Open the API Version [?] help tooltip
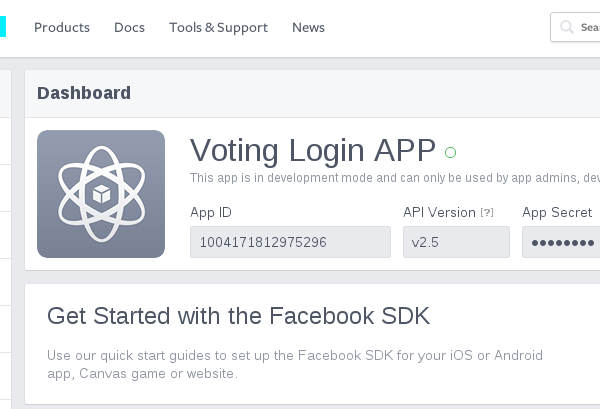 pos(487,212)
